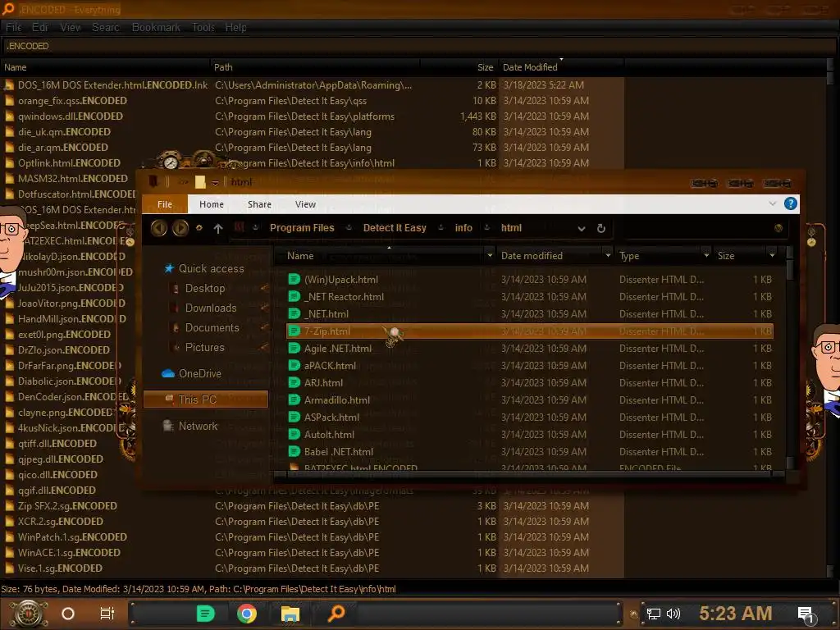Screen dimensions: 840x630
Task: Go up one folder level
Action: 218,228
